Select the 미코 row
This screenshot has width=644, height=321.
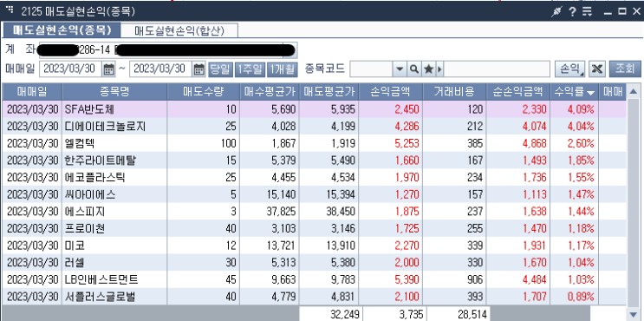[314, 246]
